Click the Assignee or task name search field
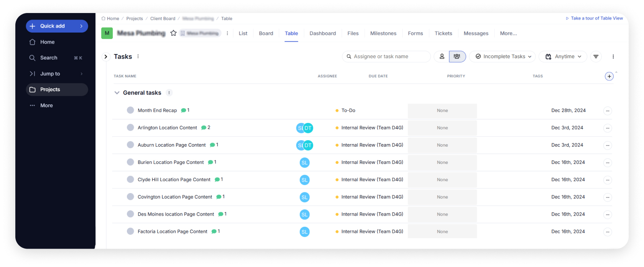Viewport: 644px width, 267px height. pyautogui.click(x=387, y=57)
